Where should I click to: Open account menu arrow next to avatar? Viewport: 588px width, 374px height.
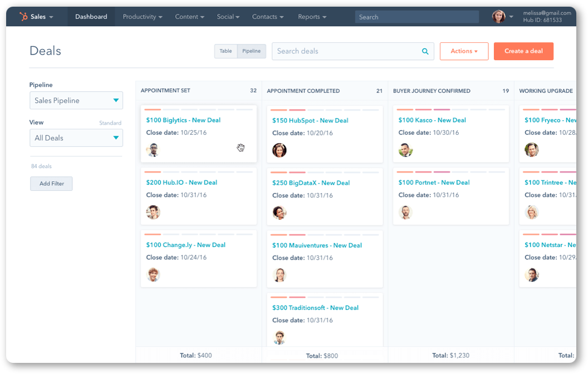511,17
